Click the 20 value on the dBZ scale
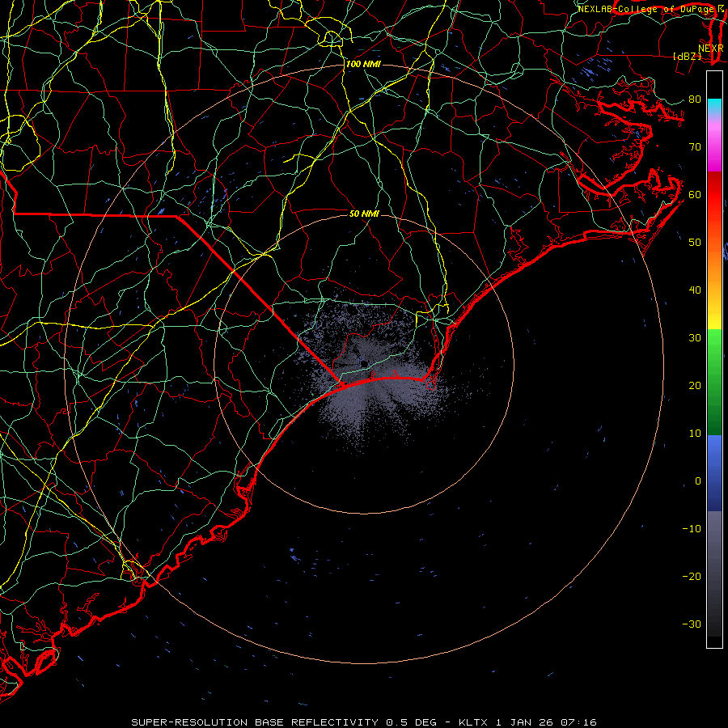728x728 pixels. [x=695, y=386]
